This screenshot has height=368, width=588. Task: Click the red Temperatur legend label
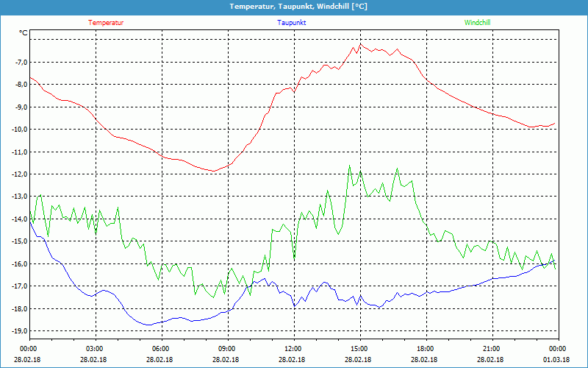click(x=106, y=23)
